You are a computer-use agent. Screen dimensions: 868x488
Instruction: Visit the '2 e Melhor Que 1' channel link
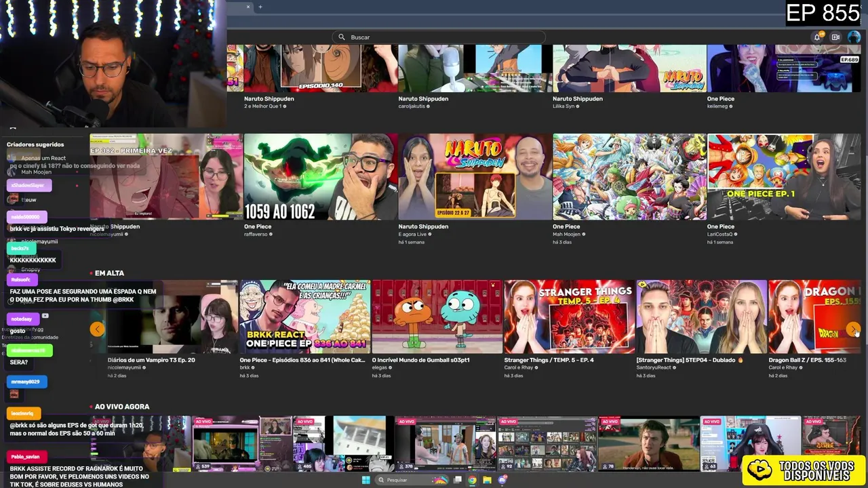point(262,106)
